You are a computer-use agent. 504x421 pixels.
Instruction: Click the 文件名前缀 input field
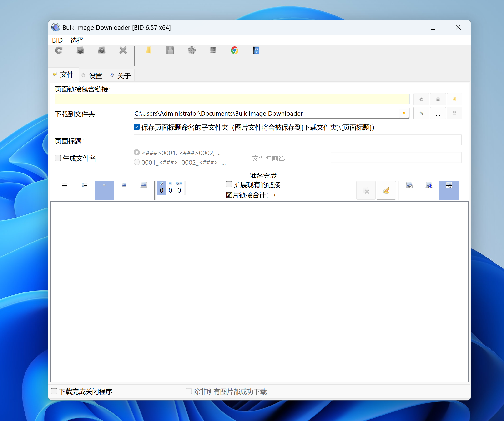coord(396,158)
